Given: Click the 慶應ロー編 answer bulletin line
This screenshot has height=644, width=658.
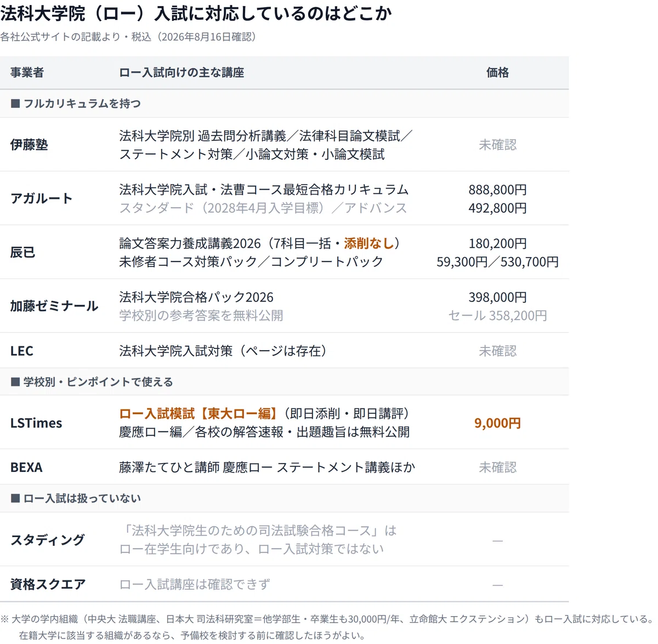Looking at the screenshot, I should [x=264, y=432].
